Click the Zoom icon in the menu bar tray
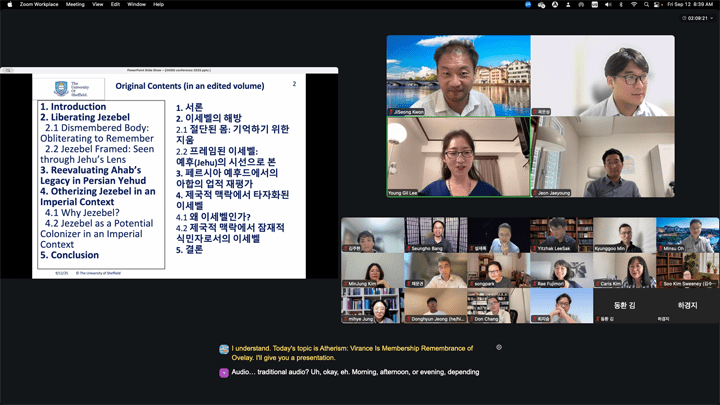Viewport: 720px width, 405px height. [528, 4]
